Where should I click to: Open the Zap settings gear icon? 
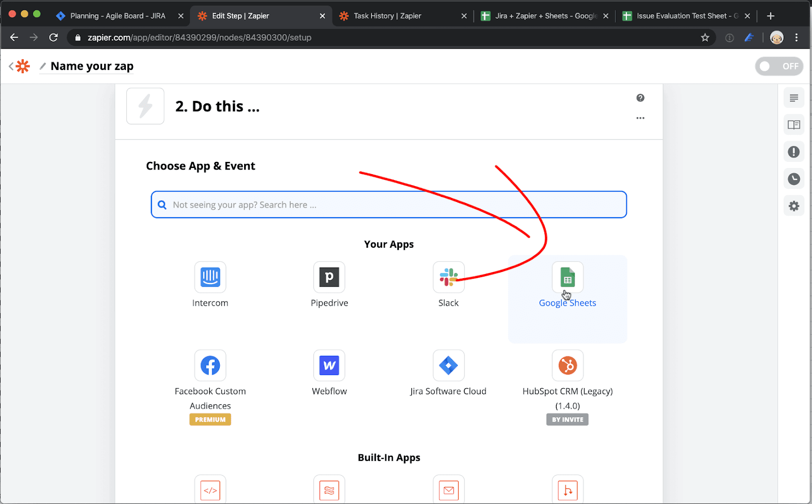click(x=794, y=206)
